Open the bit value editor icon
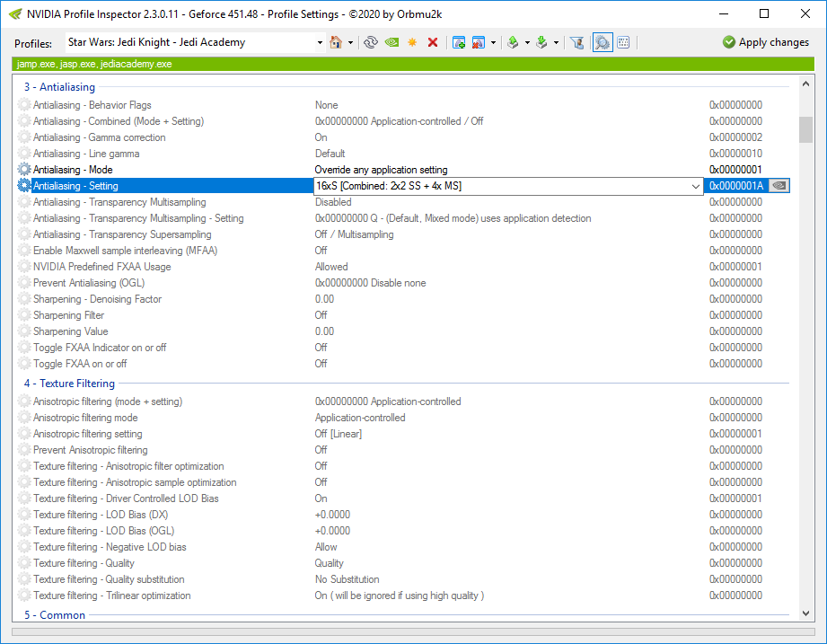 (x=623, y=42)
